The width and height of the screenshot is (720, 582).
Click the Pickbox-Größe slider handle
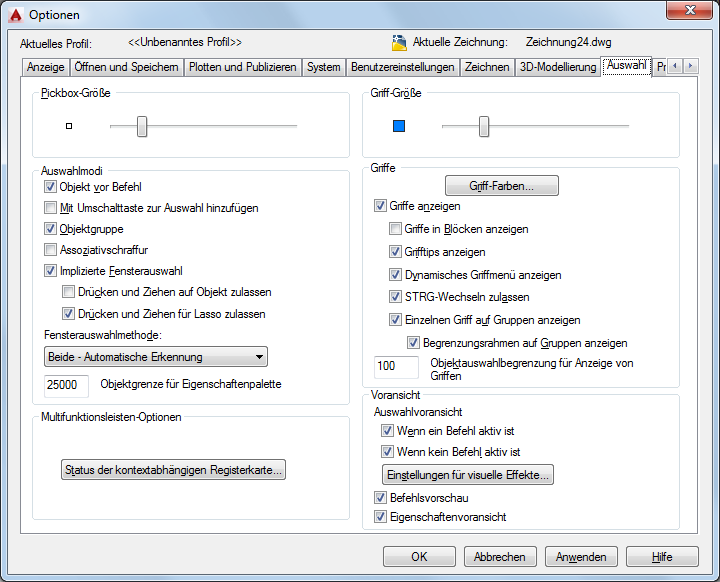pos(142,126)
